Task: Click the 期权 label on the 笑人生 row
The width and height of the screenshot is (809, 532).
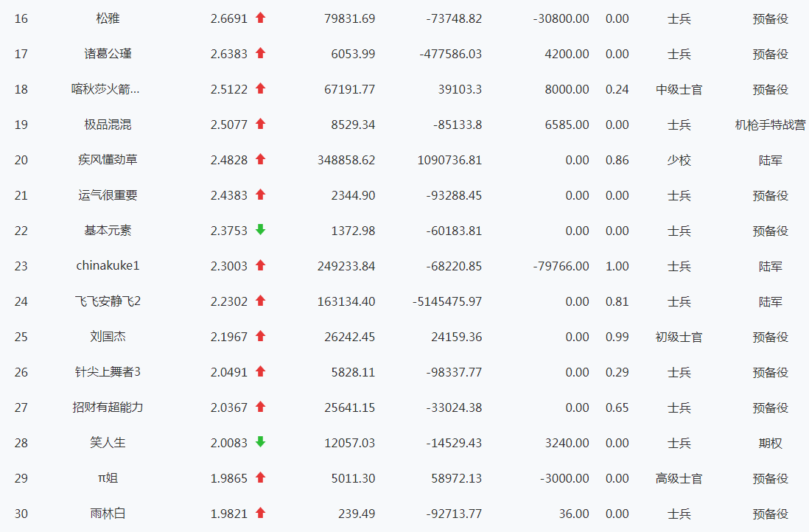Action: [770, 443]
